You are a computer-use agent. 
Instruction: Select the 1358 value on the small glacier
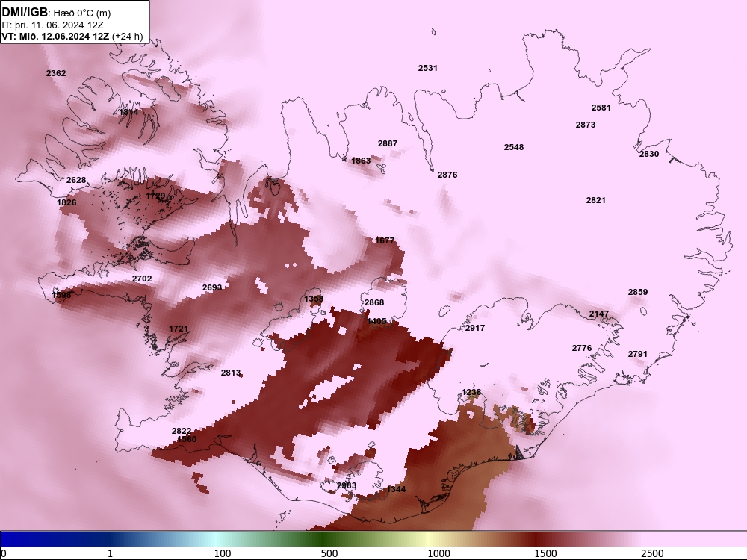click(x=314, y=299)
